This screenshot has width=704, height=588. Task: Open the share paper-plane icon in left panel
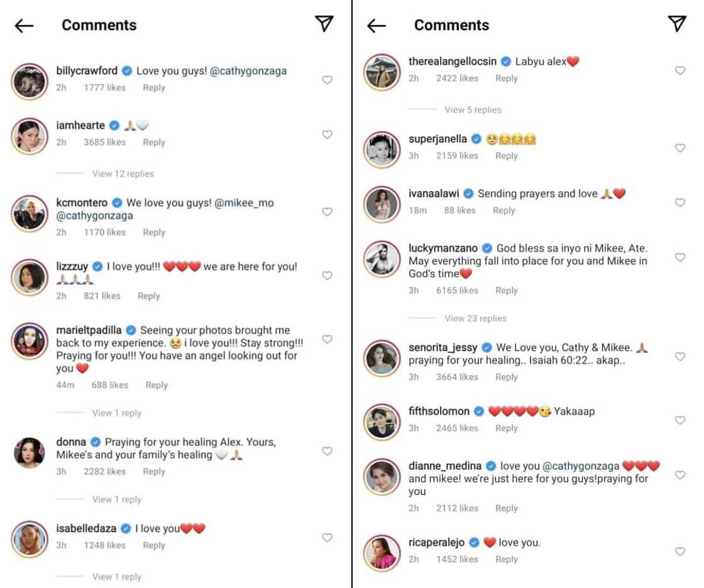coord(324,24)
